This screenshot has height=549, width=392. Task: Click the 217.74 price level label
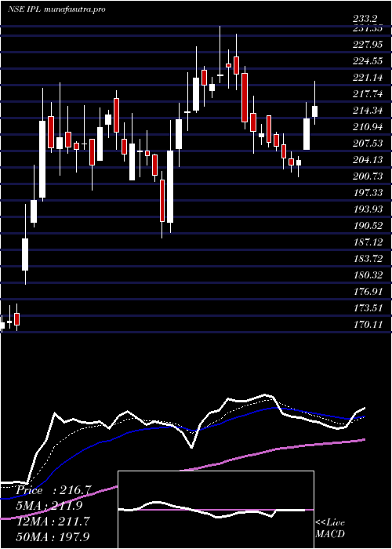coord(368,95)
